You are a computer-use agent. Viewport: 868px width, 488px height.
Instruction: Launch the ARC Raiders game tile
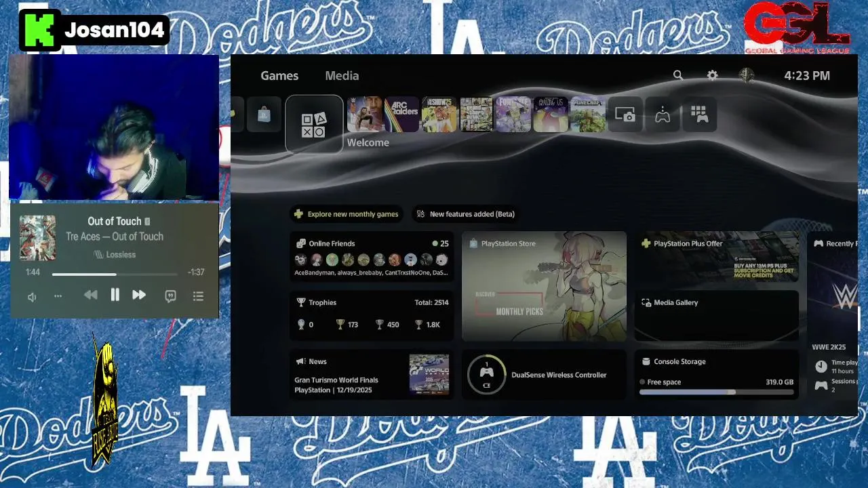coord(401,115)
